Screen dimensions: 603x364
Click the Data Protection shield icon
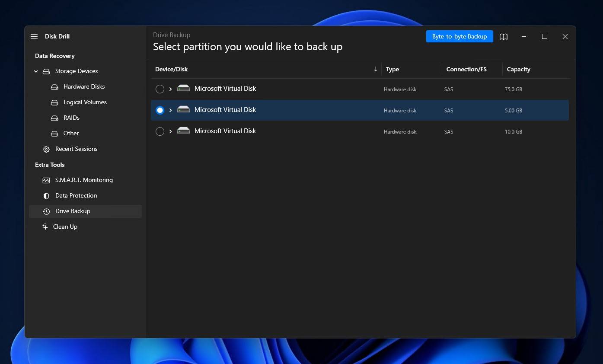coord(46,196)
